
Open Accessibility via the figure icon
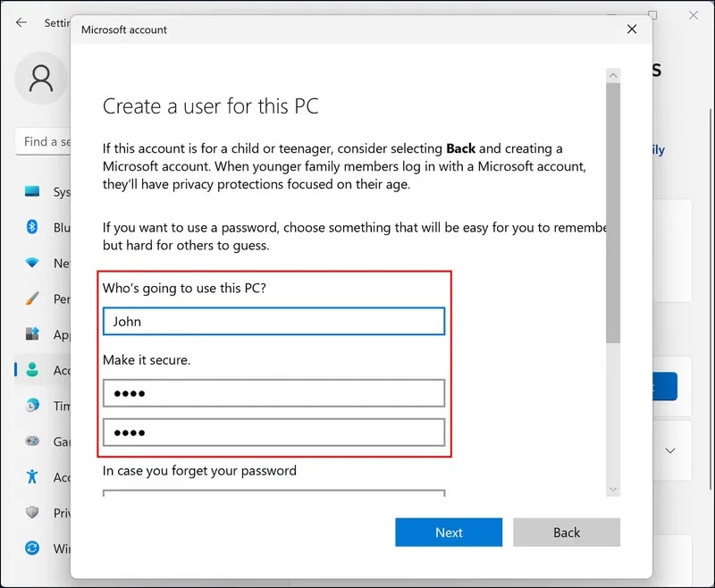[x=32, y=477]
